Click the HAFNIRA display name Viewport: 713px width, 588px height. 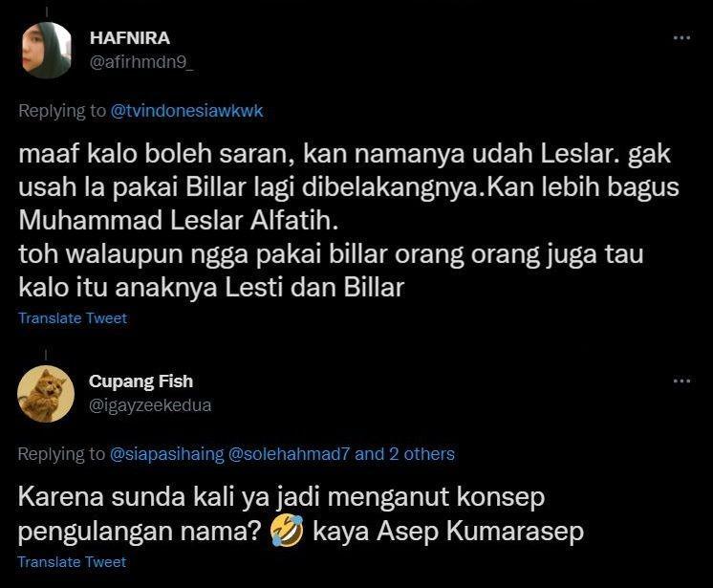click(x=130, y=38)
